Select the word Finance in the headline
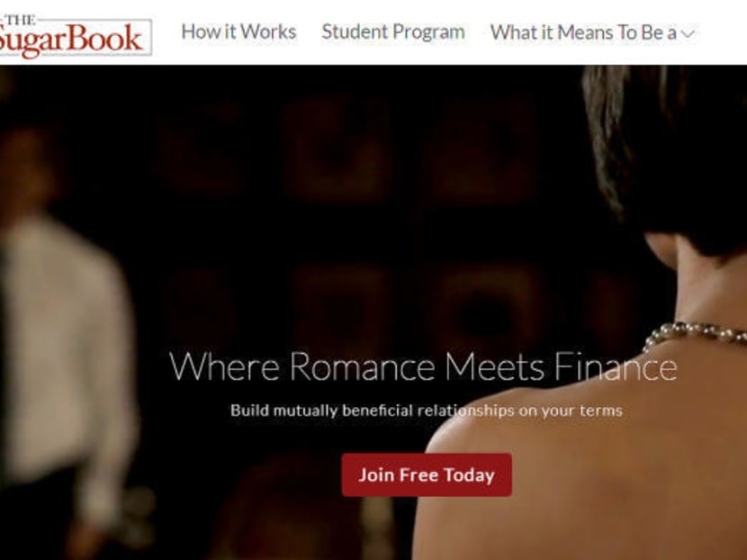 (x=615, y=366)
